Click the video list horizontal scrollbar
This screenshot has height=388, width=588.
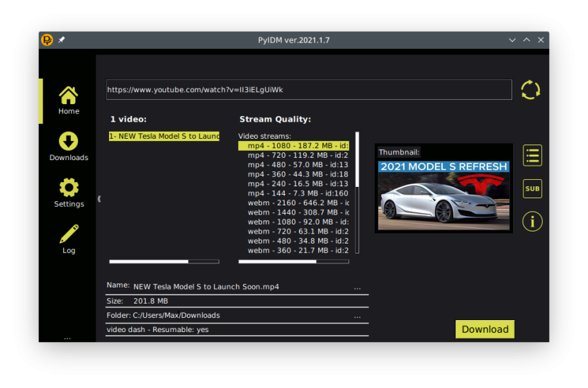pos(164,262)
